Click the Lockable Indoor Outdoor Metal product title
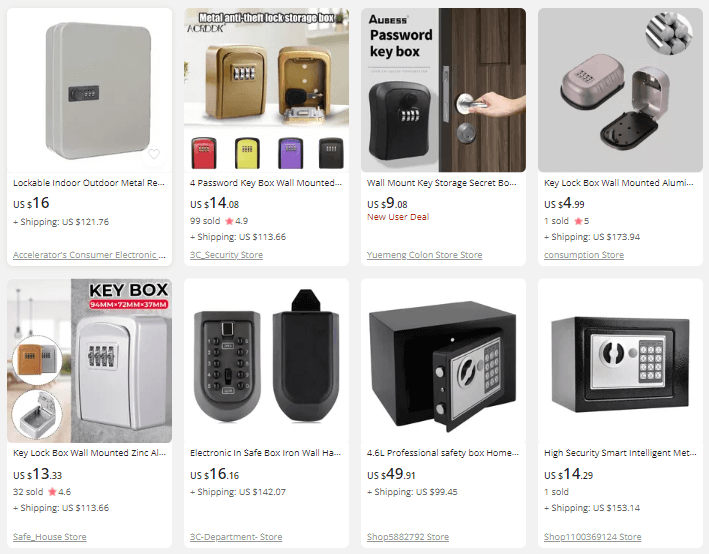This screenshot has width=709, height=554. 89,183
